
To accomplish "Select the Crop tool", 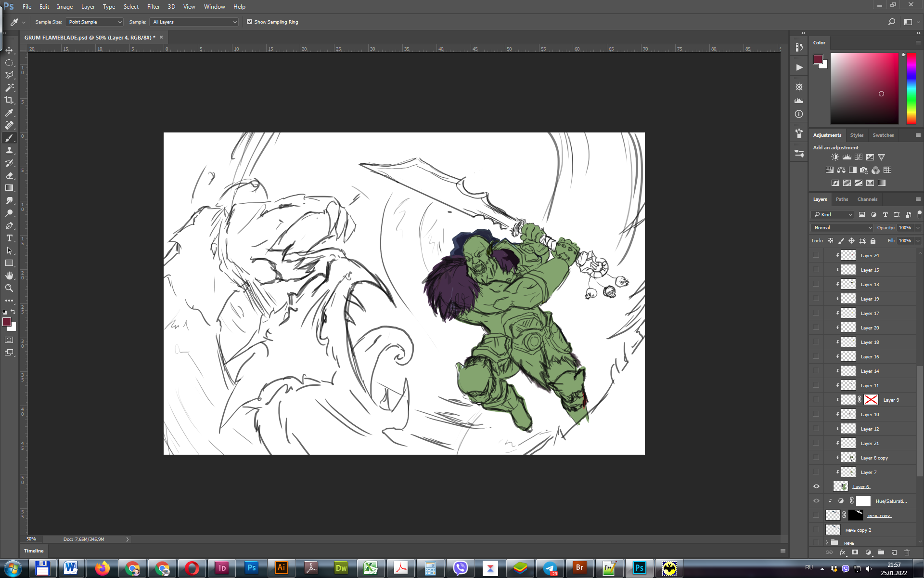I will click(x=9, y=100).
